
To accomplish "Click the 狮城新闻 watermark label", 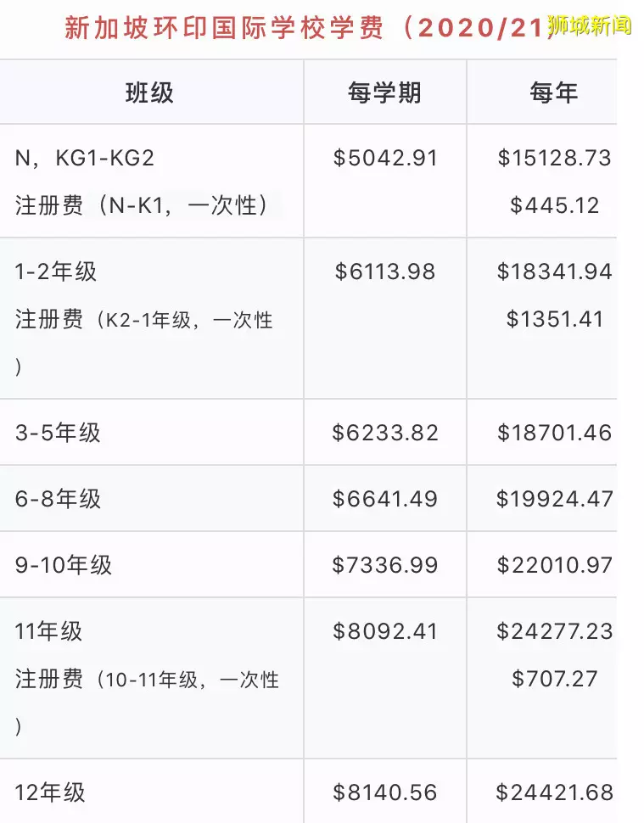I will [x=590, y=25].
